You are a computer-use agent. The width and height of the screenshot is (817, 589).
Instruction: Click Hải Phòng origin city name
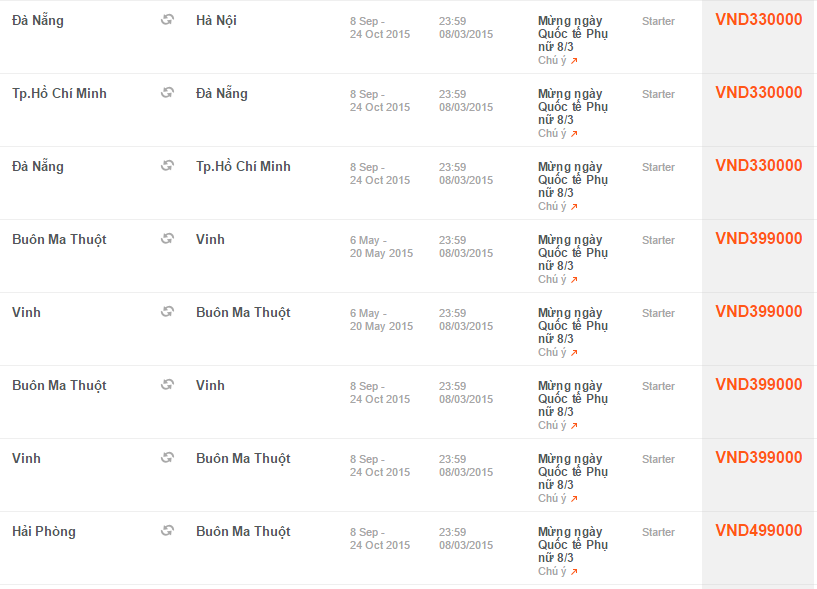[x=44, y=532]
